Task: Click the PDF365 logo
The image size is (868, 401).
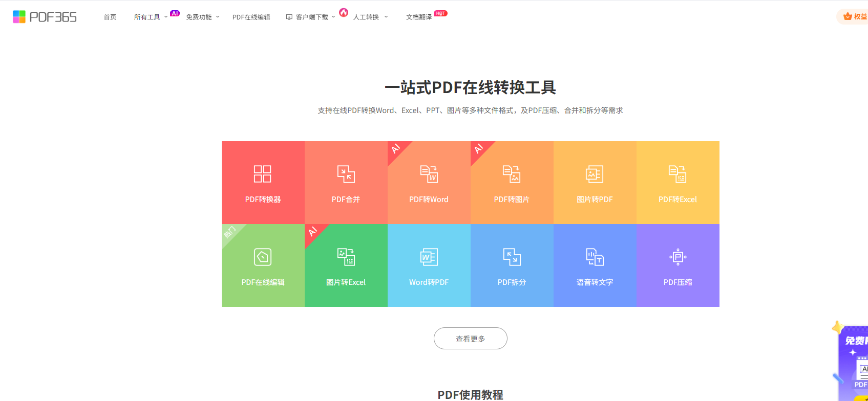Action: tap(45, 17)
